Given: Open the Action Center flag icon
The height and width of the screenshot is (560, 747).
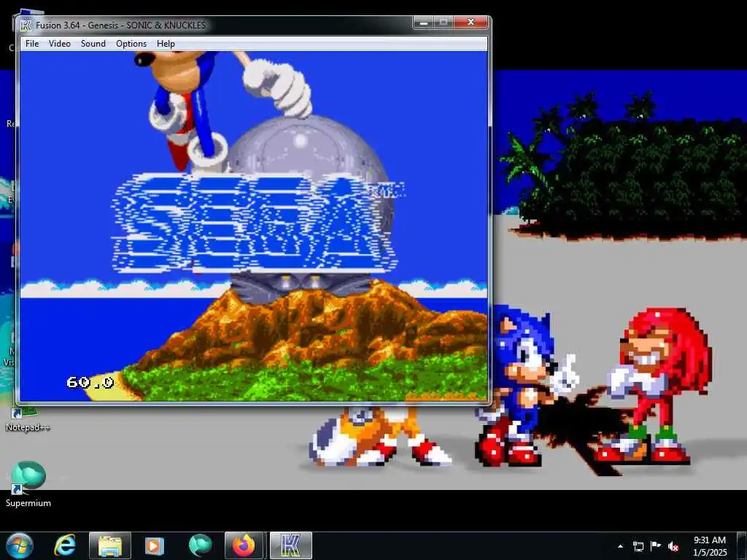Looking at the screenshot, I should tap(656, 546).
